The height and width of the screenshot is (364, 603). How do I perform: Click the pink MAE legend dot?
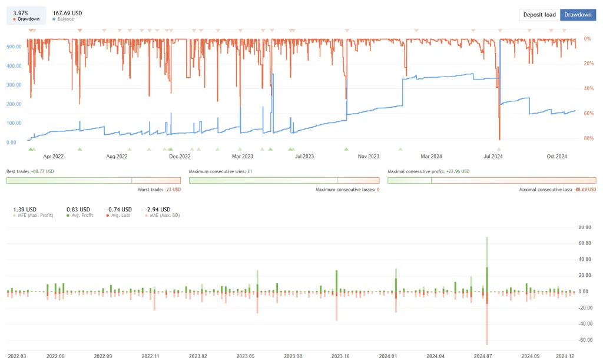146,216
